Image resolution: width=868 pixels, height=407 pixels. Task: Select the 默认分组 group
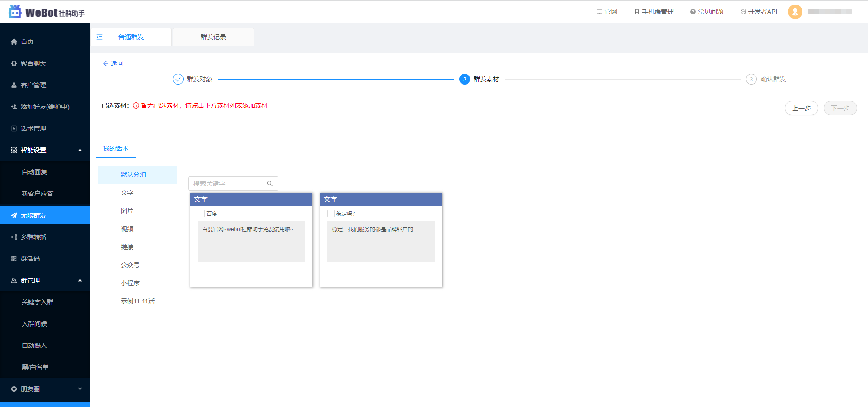pyautogui.click(x=137, y=175)
